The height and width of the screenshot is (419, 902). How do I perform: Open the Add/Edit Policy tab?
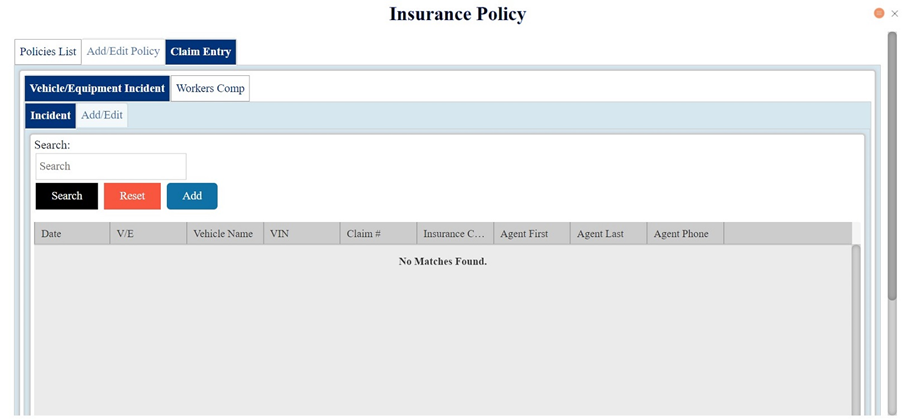click(123, 52)
